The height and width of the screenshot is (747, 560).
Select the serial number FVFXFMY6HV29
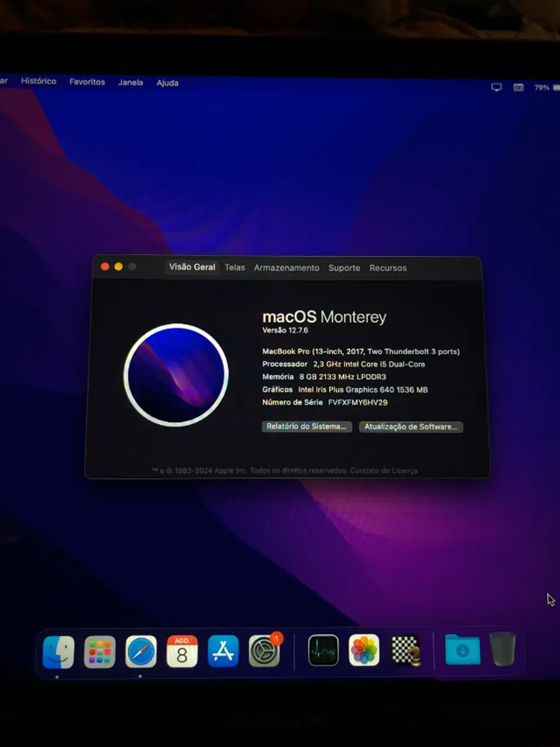tap(358, 403)
